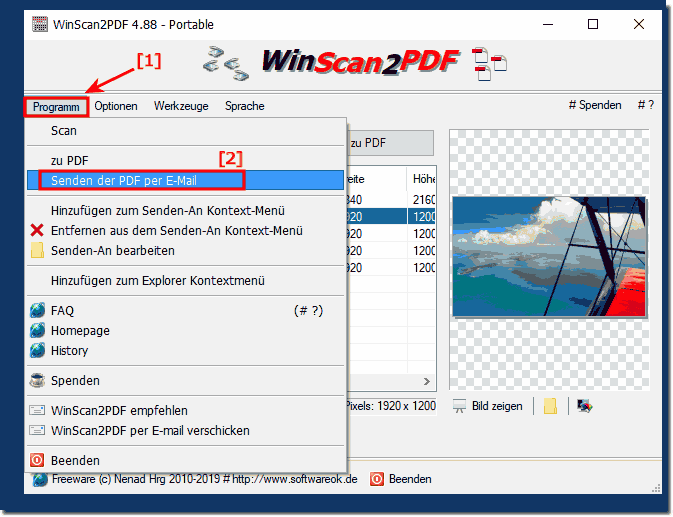
Task: Click the zu PDF button
Action: (x=390, y=143)
